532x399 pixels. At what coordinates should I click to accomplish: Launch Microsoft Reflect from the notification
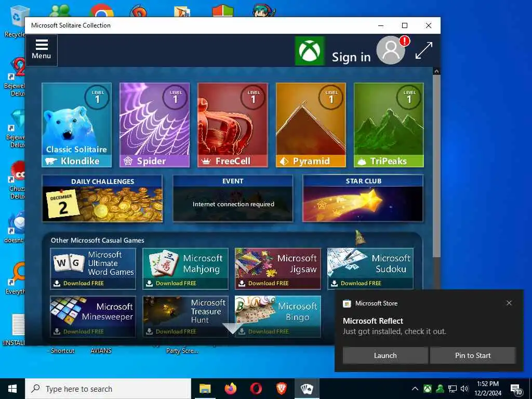coord(385,355)
